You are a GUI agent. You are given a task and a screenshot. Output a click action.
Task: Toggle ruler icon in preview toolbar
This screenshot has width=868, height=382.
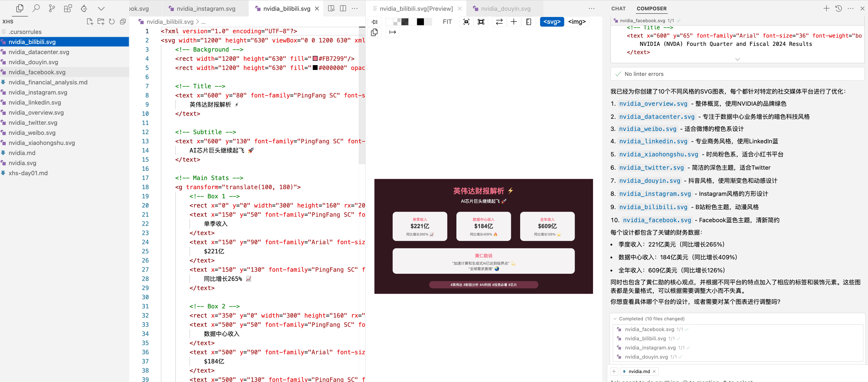click(529, 22)
